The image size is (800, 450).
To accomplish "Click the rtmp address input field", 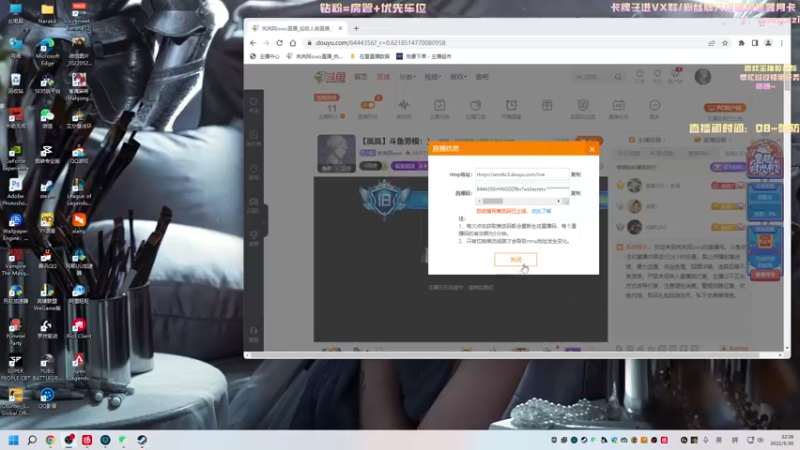I will 522,174.
